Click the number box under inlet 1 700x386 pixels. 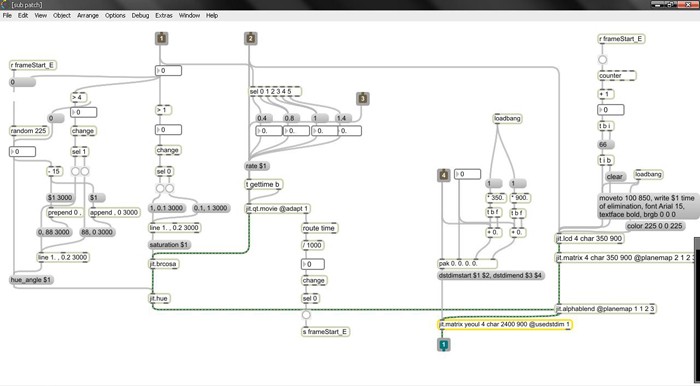pos(168,71)
